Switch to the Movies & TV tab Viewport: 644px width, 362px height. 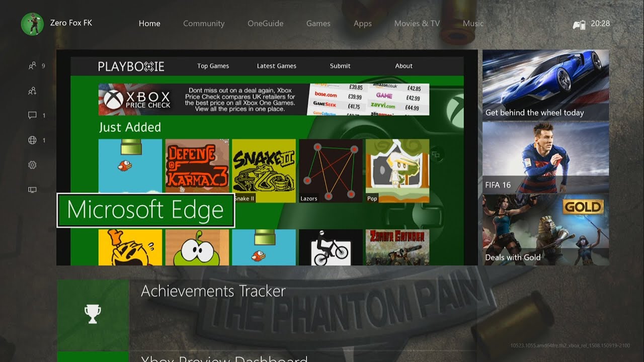point(417,24)
